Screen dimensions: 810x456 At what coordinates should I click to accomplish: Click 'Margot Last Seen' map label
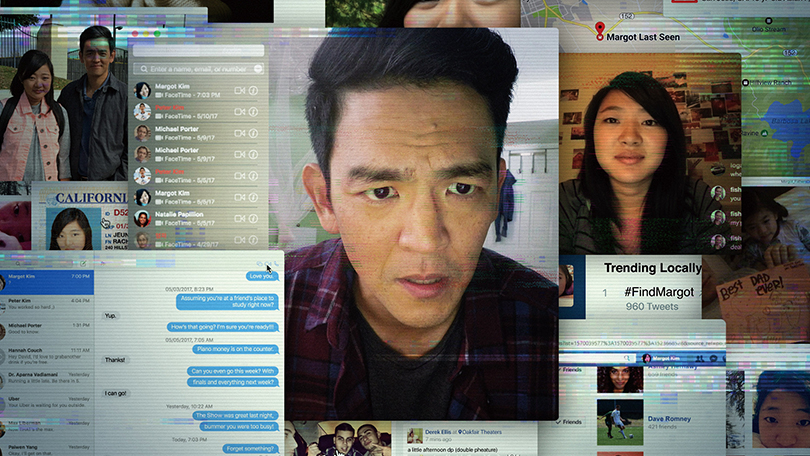(643, 37)
